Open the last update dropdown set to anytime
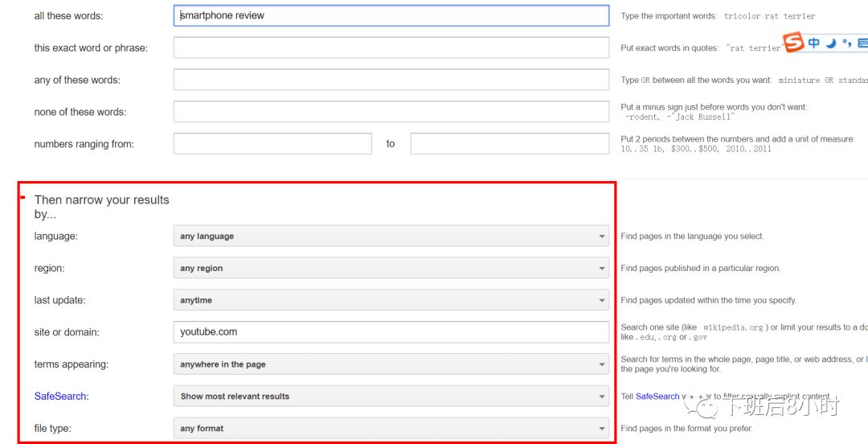 click(x=391, y=300)
